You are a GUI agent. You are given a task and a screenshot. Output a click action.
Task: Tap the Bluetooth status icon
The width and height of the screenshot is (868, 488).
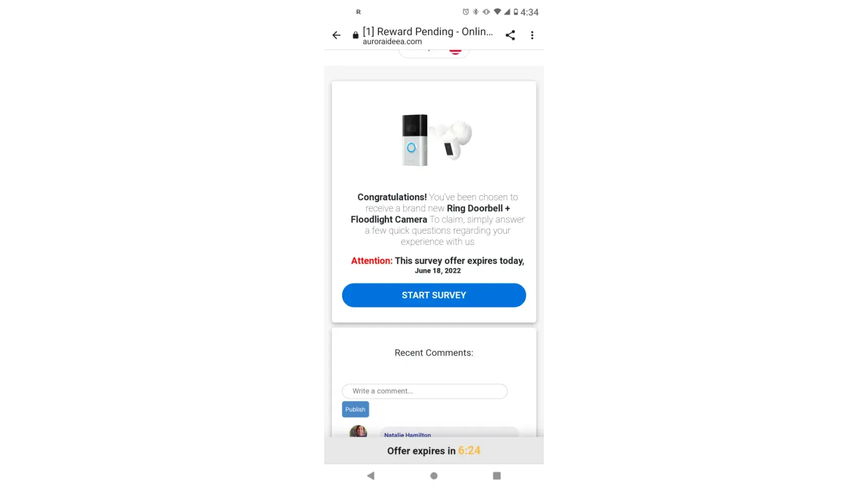pyautogui.click(x=475, y=12)
